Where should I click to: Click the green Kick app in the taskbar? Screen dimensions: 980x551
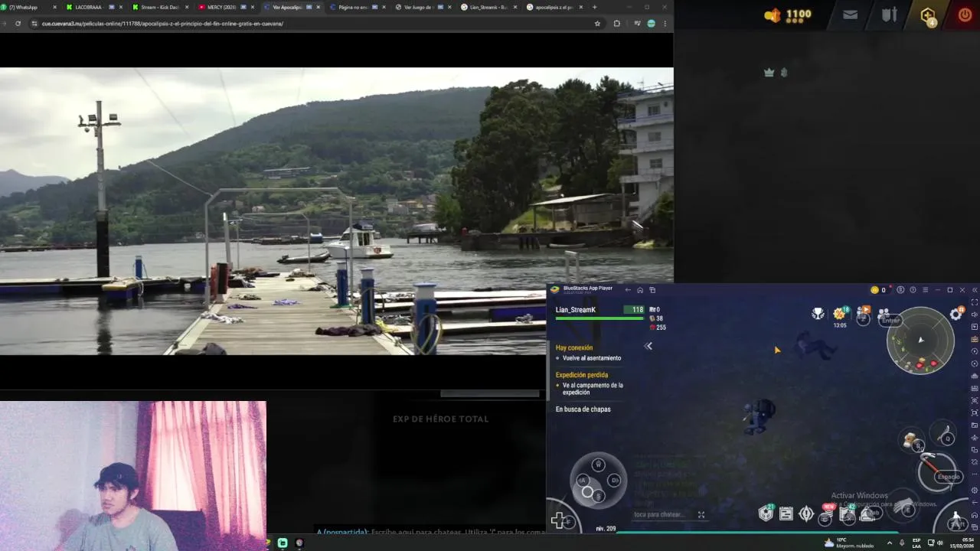pos(283,543)
